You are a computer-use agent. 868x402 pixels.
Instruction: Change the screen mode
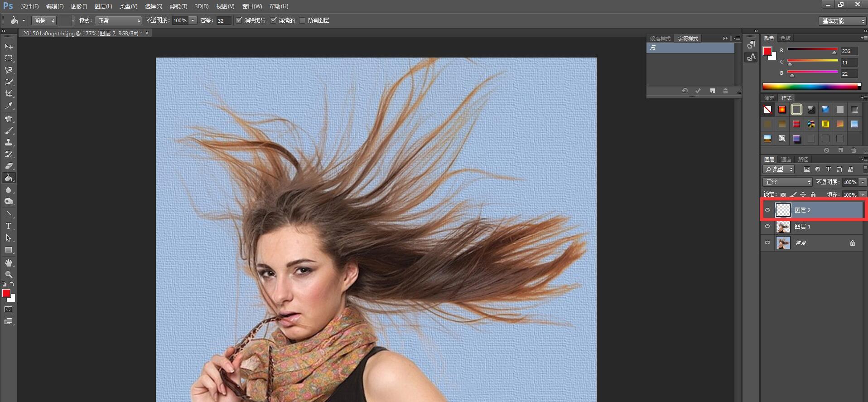click(9, 322)
